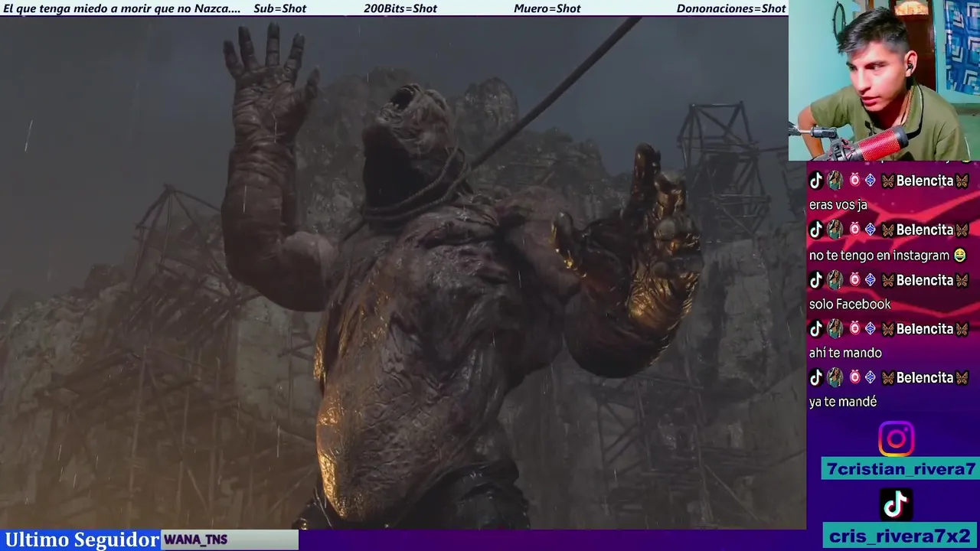This screenshot has width=980, height=551.
Task: Click the 'Muero=Shot' banner text
Action: (547, 8)
